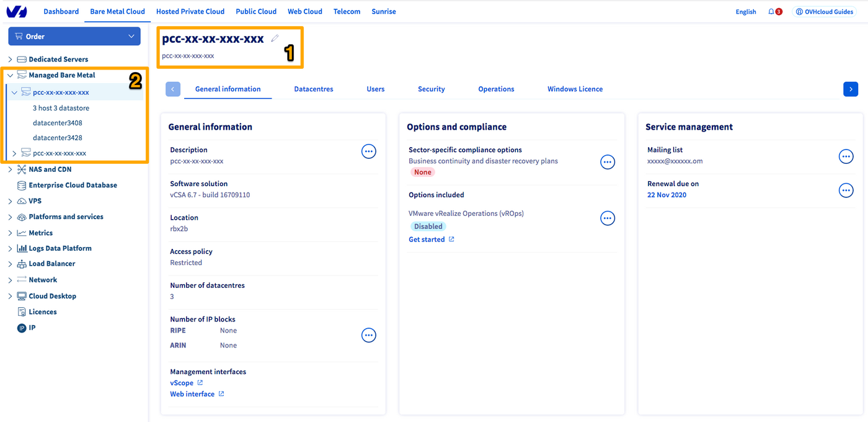This screenshot has height=422, width=868.
Task: Open Renewal due on ellipsis menu
Action: (846, 191)
